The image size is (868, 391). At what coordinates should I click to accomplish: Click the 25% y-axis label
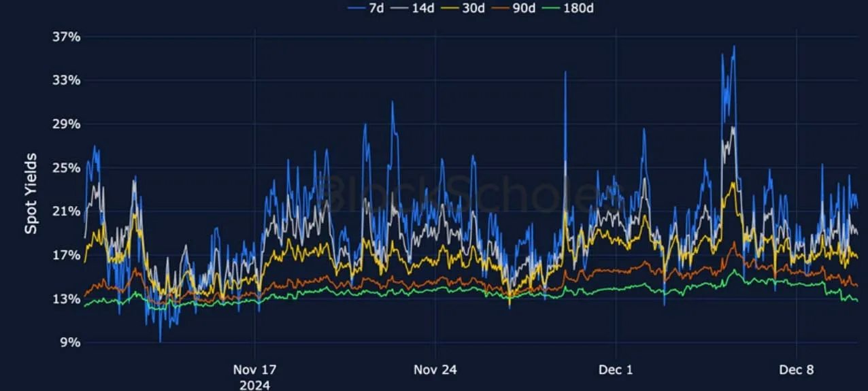coord(66,167)
